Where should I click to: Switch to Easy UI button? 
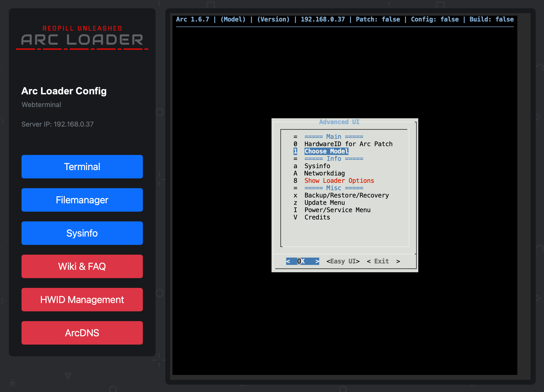click(343, 261)
